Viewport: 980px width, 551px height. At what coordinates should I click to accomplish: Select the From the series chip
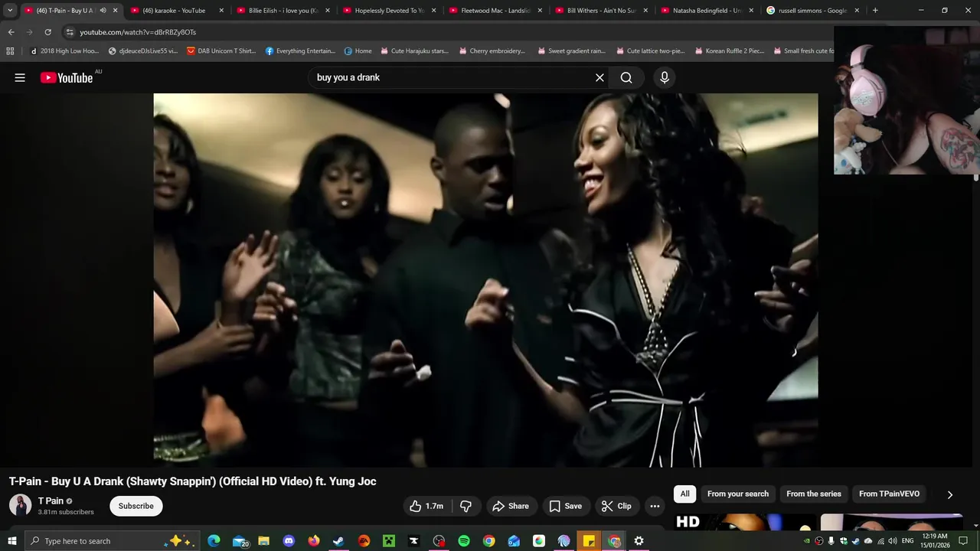coord(814,494)
